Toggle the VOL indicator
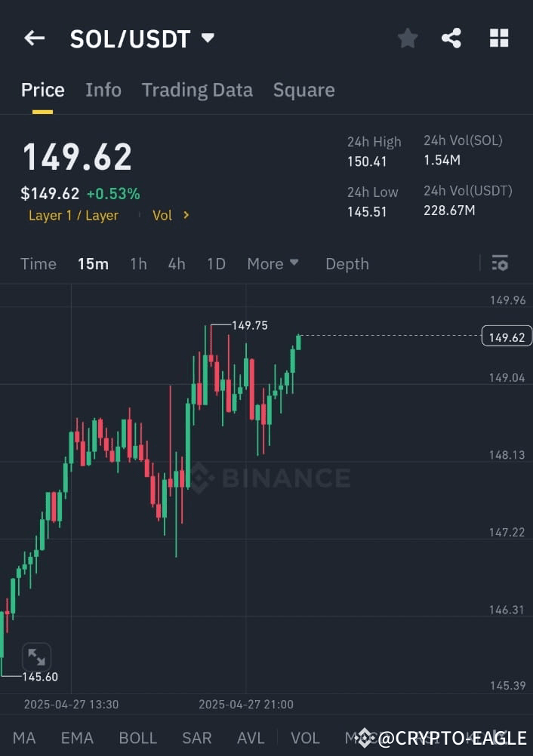This screenshot has width=533, height=756. coord(305,738)
